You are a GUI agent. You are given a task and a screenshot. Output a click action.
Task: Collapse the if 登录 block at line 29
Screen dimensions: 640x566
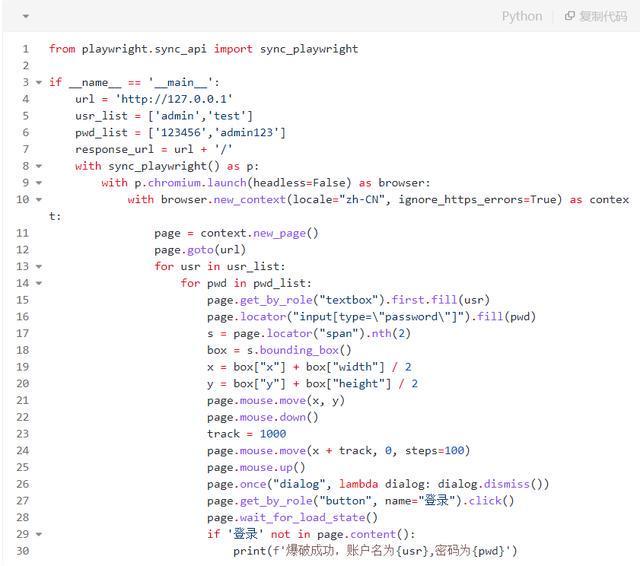point(39,534)
